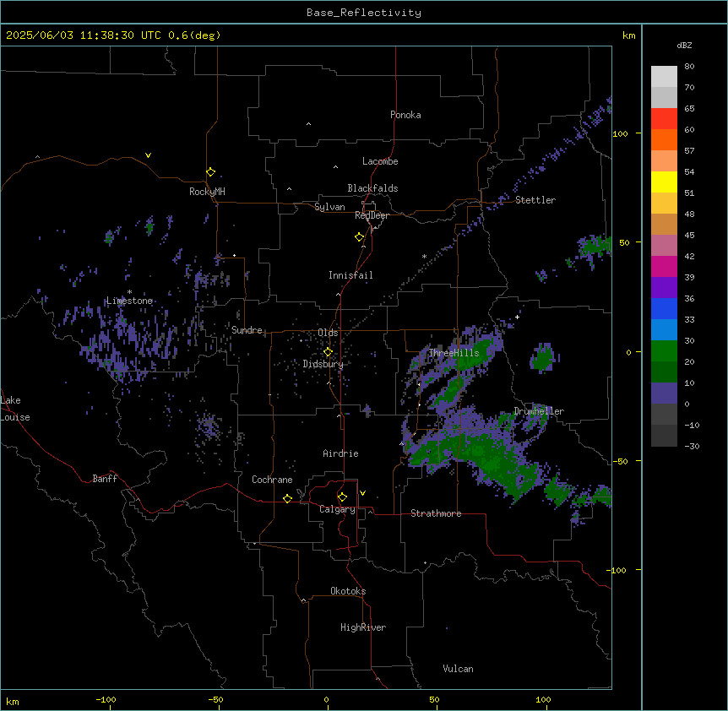Select the orange 60 dBZ legend swatch

pyautogui.click(x=664, y=139)
